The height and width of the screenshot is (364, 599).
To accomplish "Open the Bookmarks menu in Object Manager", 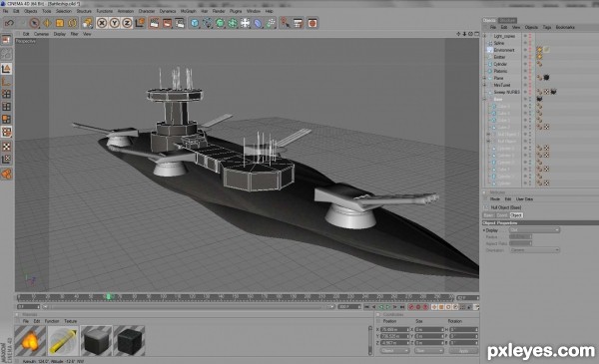I will (565, 28).
